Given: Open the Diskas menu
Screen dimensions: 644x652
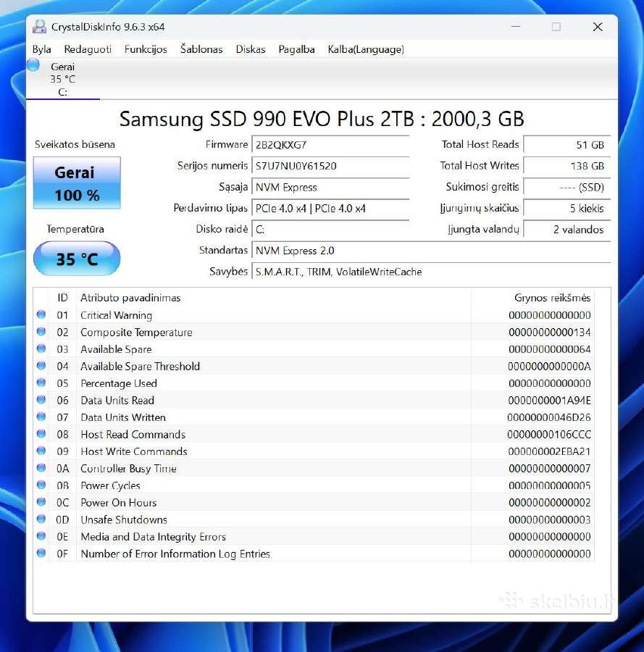Looking at the screenshot, I should [x=250, y=49].
